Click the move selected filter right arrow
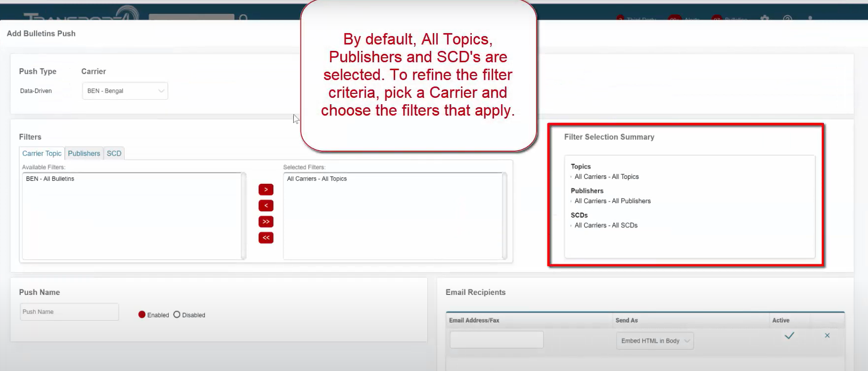The image size is (868, 371). pyautogui.click(x=266, y=190)
